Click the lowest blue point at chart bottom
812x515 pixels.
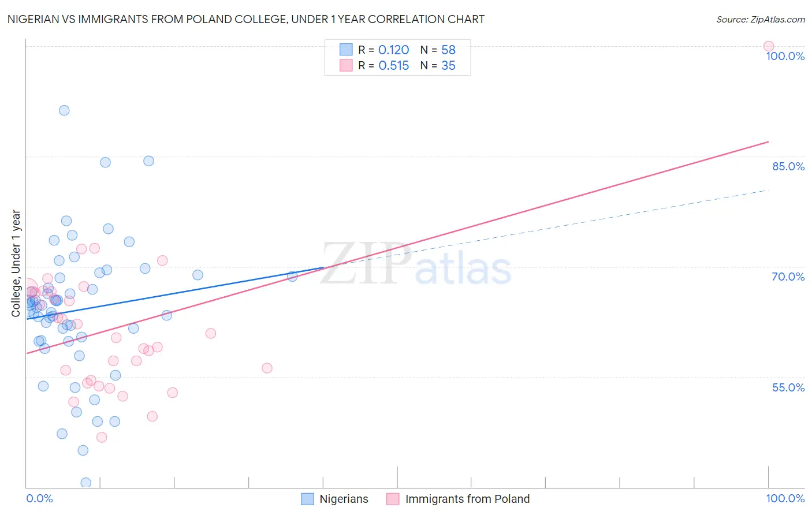tap(86, 483)
